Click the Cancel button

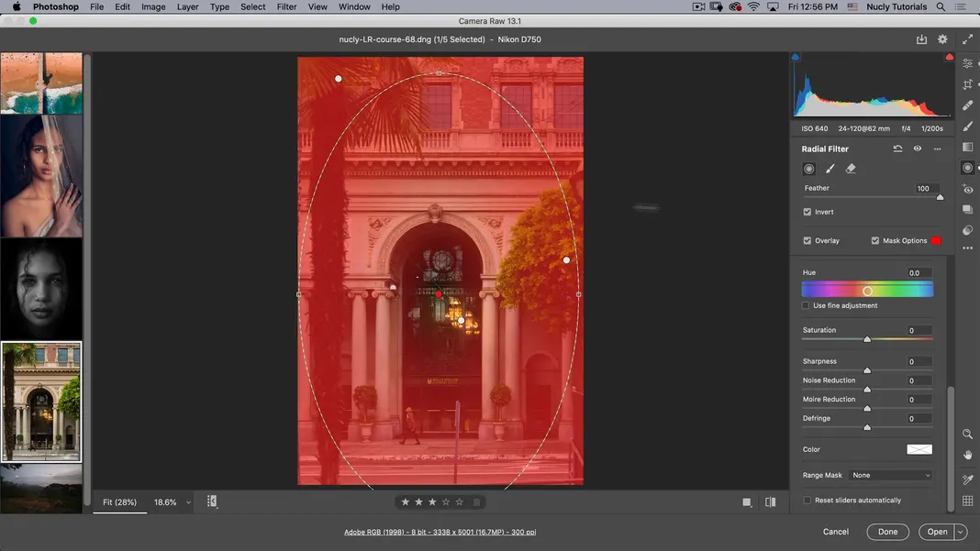(836, 532)
